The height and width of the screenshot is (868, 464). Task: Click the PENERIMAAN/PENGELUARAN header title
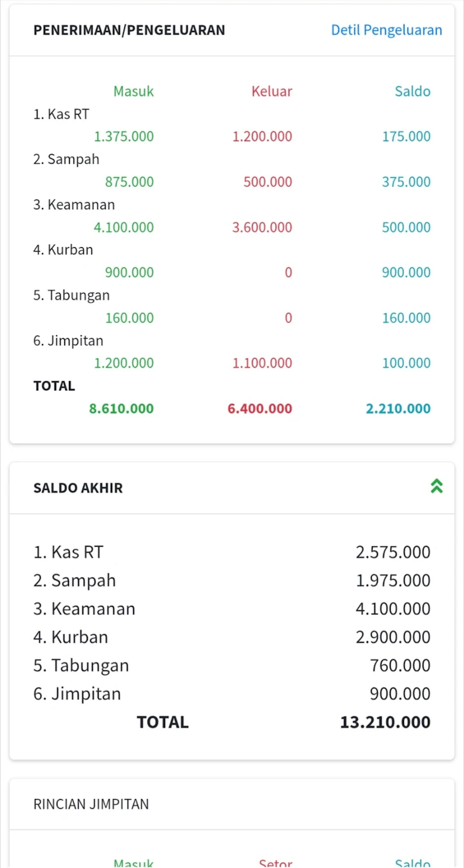click(129, 30)
